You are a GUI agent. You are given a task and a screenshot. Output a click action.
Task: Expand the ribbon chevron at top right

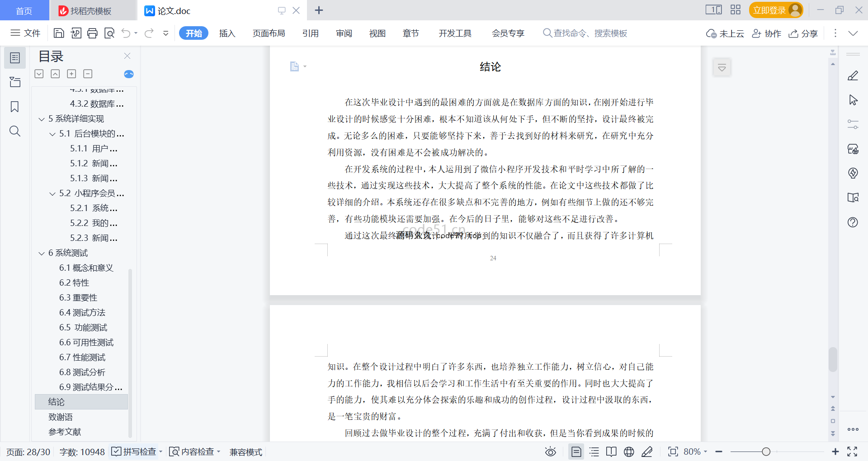[x=853, y=33]
